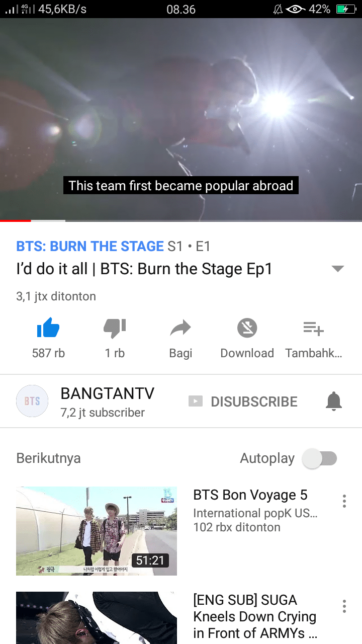Select the BTS Bon Voyage 5 title text
This screenshot has width=362, height=644.
pyautogui.click(x=250, y=495)
